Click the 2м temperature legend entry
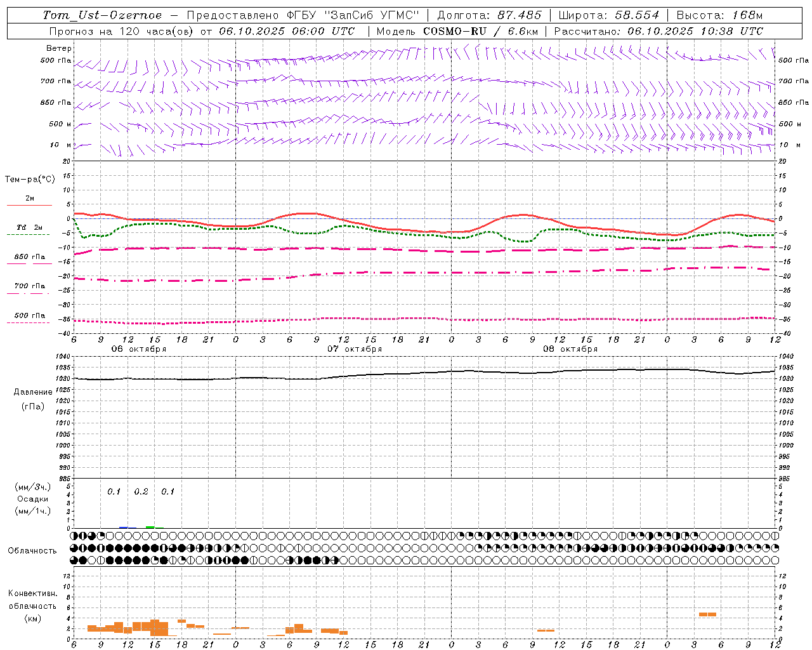The image size is (812, 650). (x=29, y=201)
